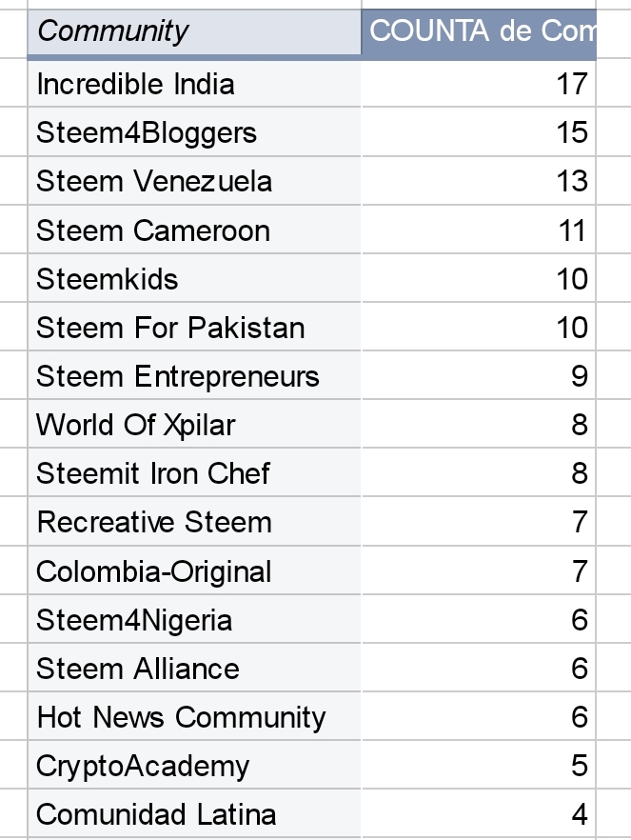Click the CryptoAcademy cell
This screenshot has height=840, width=631.
[194, 765]
